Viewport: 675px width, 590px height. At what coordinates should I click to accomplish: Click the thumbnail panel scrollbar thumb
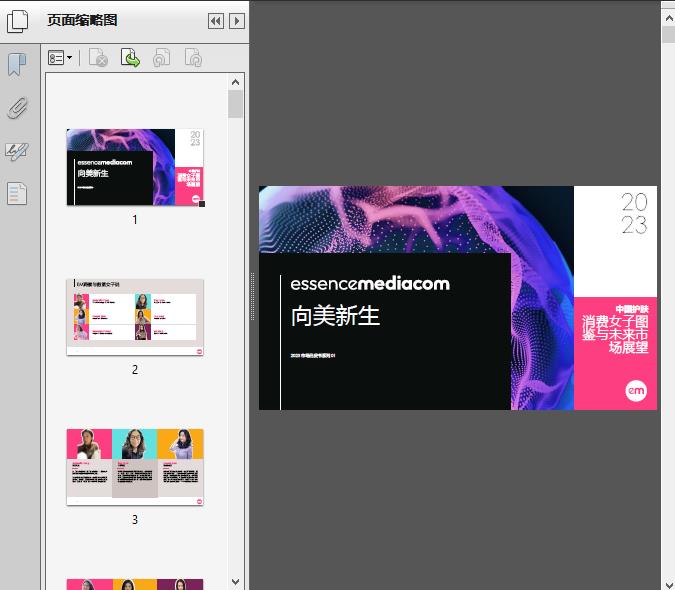click(235, 104)
